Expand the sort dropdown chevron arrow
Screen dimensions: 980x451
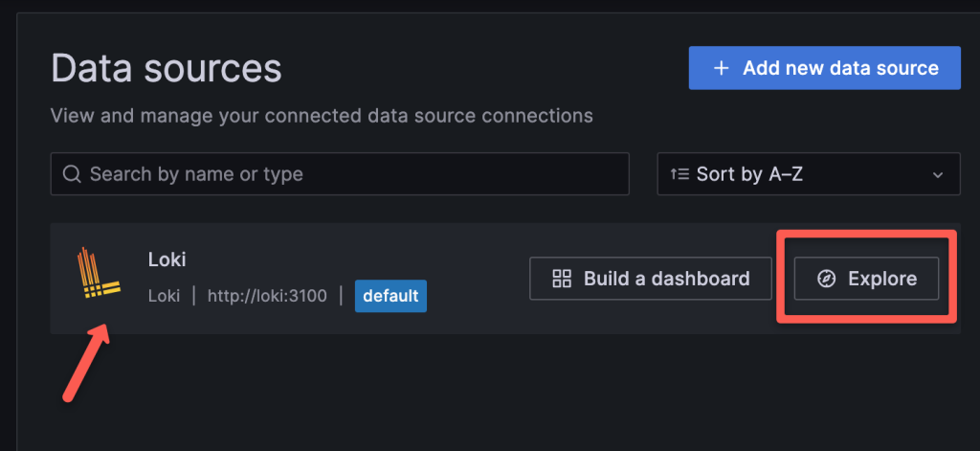click(x=938, y=174)
